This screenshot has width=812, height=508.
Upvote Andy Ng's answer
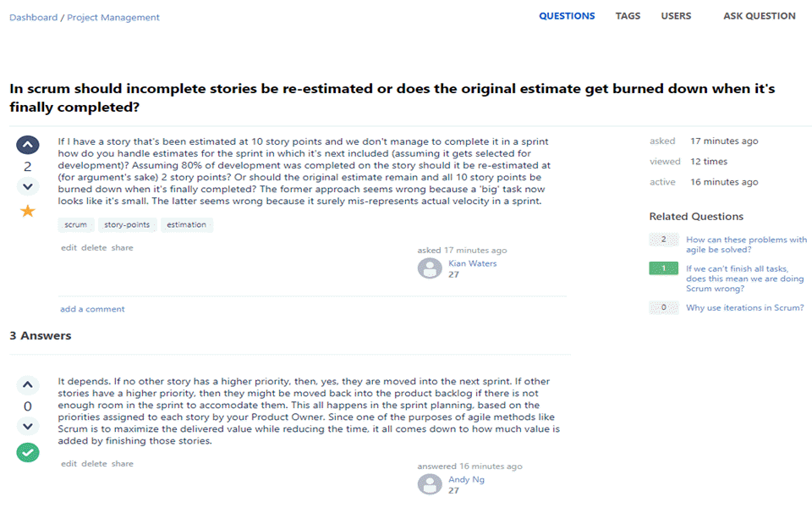point(28,386)
